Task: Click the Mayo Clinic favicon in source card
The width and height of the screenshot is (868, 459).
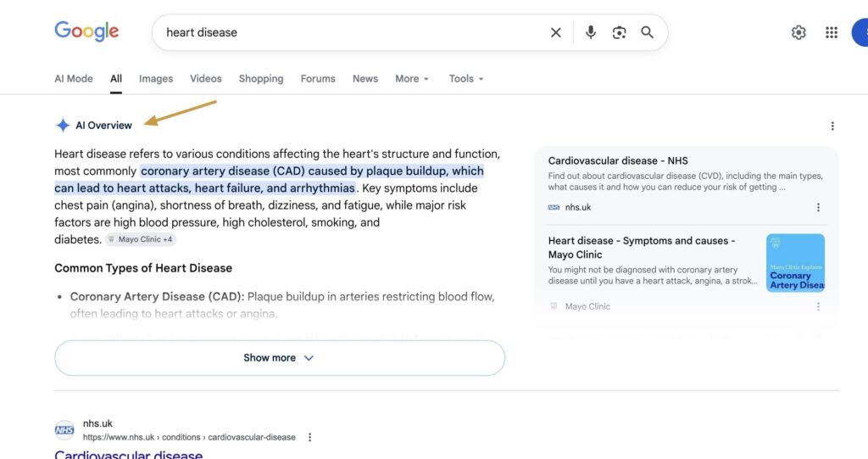Action: coord(554,306)
